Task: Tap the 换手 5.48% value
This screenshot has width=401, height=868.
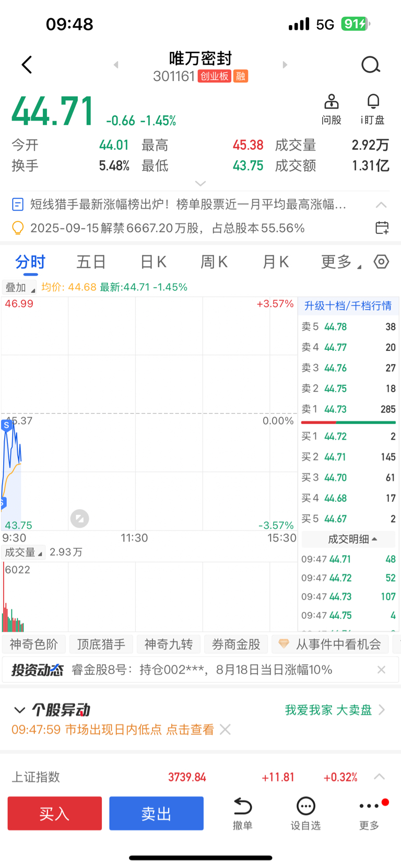Action: [114, 166]
